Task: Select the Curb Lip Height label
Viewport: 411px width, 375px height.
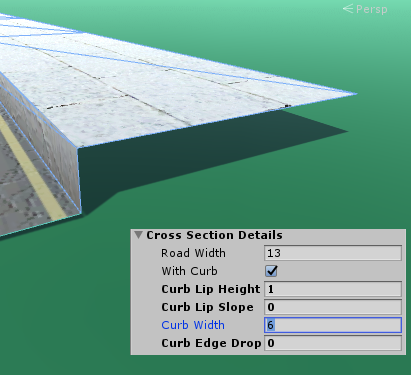Action: click(x=211, y=289)
